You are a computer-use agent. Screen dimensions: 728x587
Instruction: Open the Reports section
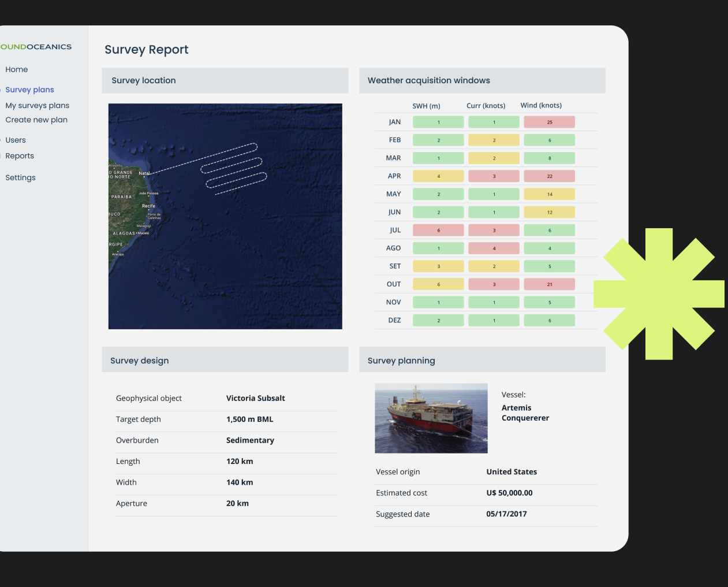click(x=20, y=156)
